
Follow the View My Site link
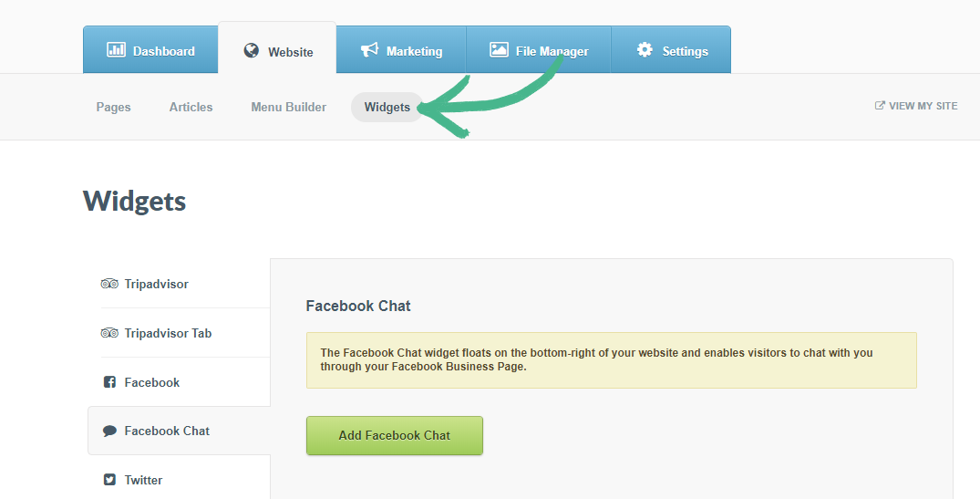pyautogui.click(x=923, y=106)
